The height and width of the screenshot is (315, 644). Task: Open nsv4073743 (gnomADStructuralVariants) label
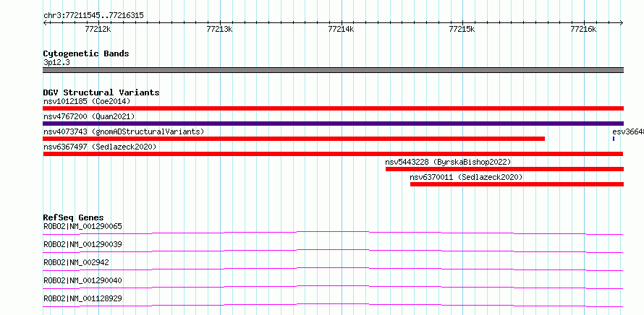124,131
